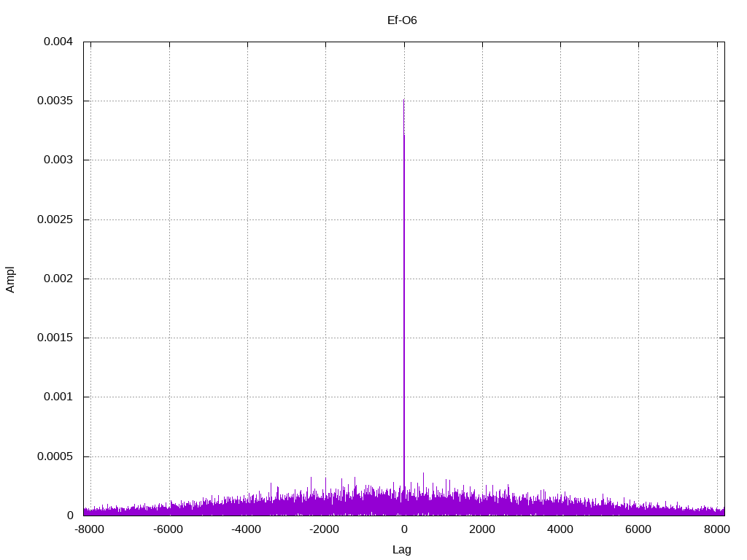The height and width of the screenshot is (560, 747).
Task: Click x-axis tick label -2000
Action: tap(324, 529)
